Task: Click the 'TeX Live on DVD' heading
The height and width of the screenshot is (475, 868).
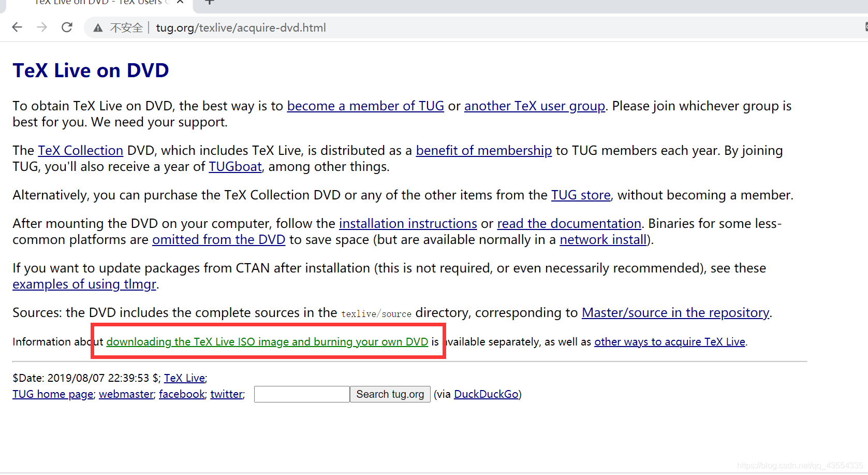Action: click(x=91, y=70)
